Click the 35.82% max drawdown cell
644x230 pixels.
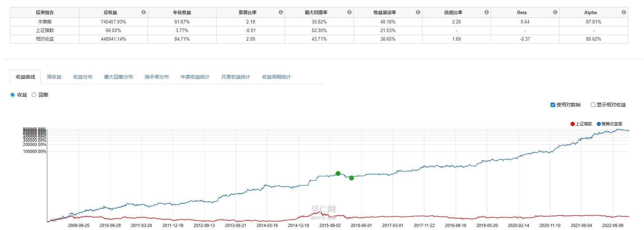pyautogui.click(x=319, y=22)
